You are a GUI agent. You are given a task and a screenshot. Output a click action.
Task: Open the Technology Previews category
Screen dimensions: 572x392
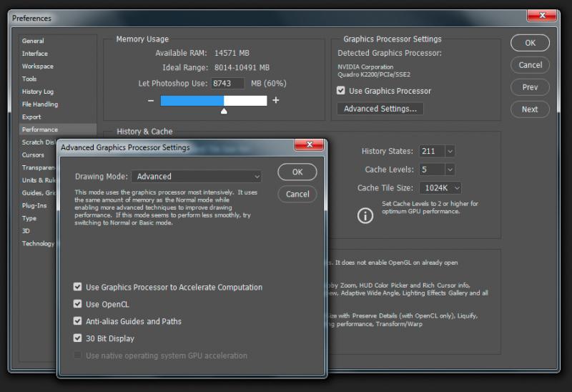click(38, 244)
